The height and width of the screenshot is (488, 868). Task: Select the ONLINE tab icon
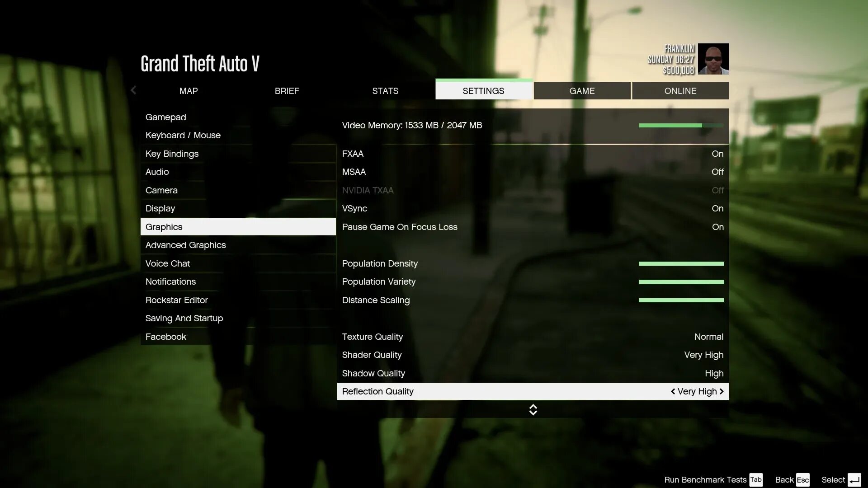(680, 90)
